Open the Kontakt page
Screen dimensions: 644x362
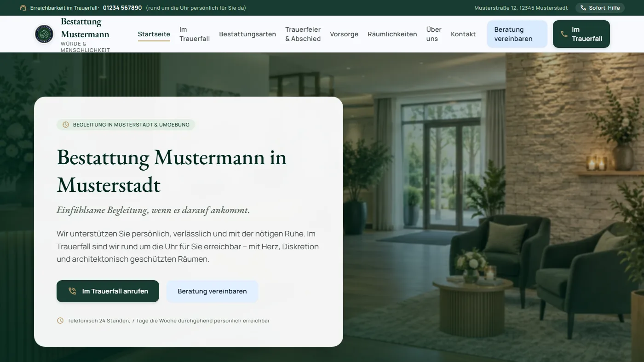point(463,34)
